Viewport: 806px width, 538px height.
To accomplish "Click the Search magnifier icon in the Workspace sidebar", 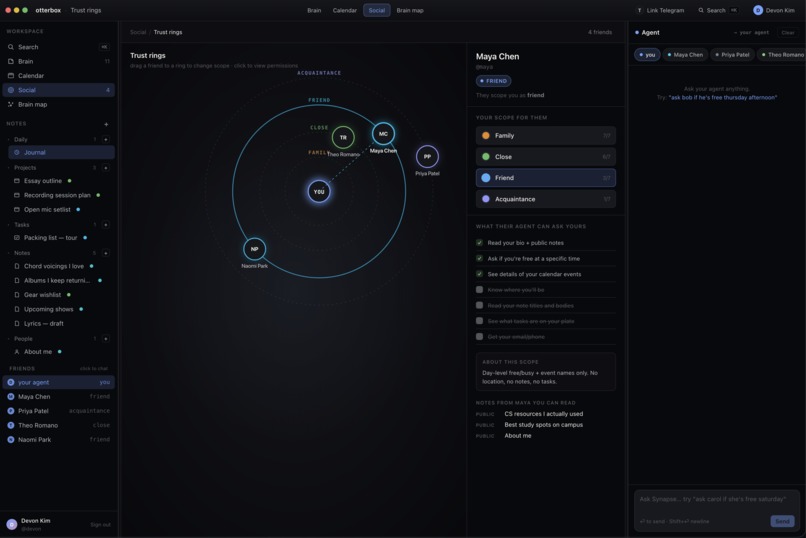I will [11, 47].
